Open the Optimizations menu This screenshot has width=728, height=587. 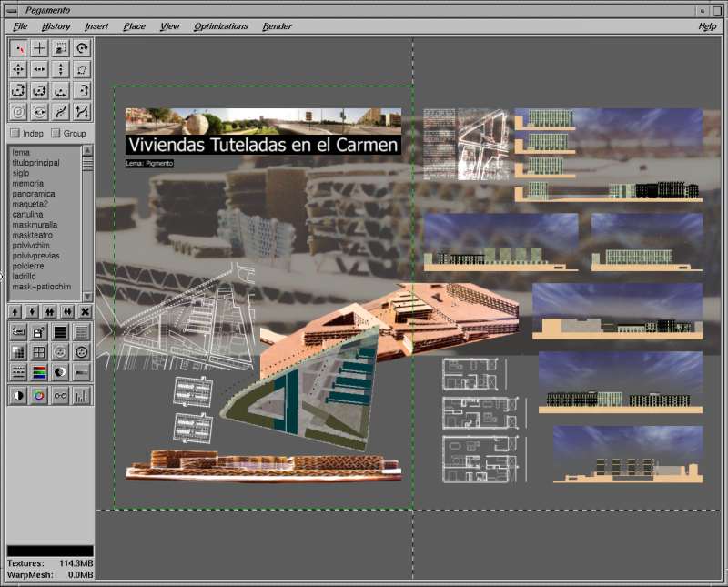[x=220, y=26]
